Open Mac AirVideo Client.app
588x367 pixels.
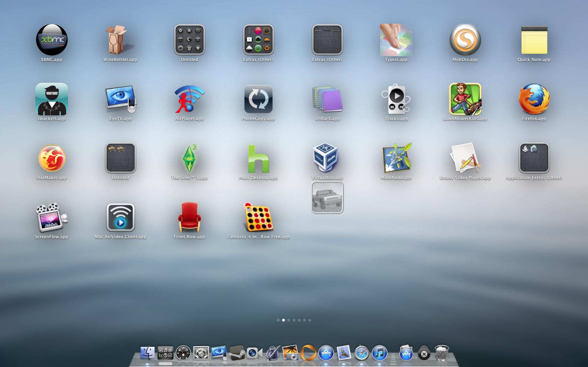pos(120,217)
